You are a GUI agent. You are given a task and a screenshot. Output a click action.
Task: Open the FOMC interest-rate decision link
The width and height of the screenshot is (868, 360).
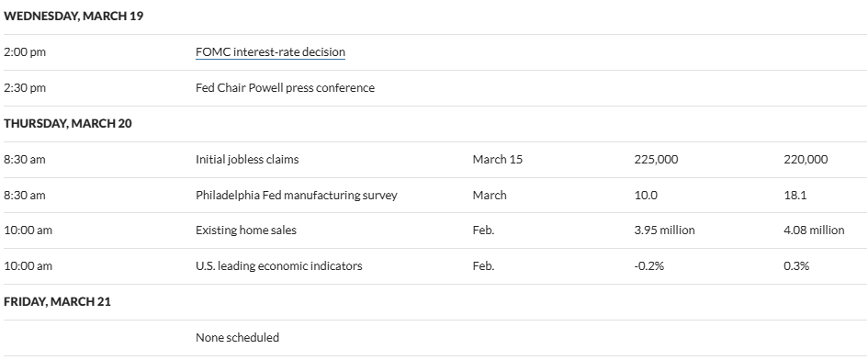270,52
